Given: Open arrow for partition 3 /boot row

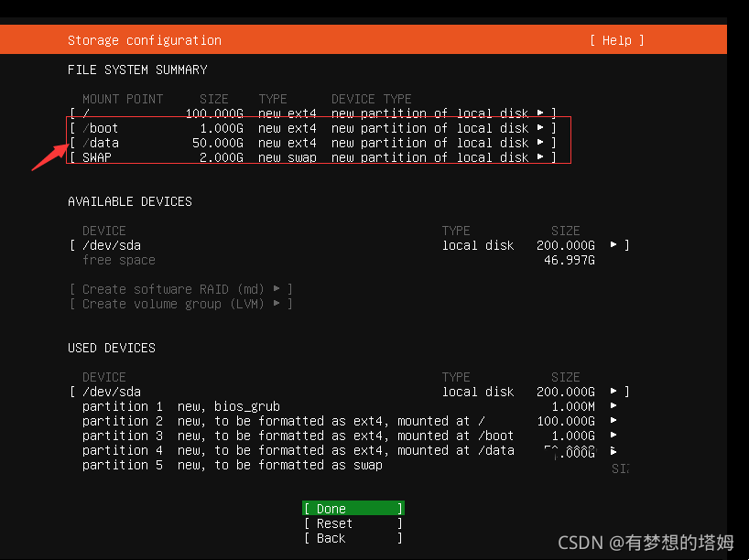Looking at the screenshot, I should pyautogui.click(x=613, y=436).
